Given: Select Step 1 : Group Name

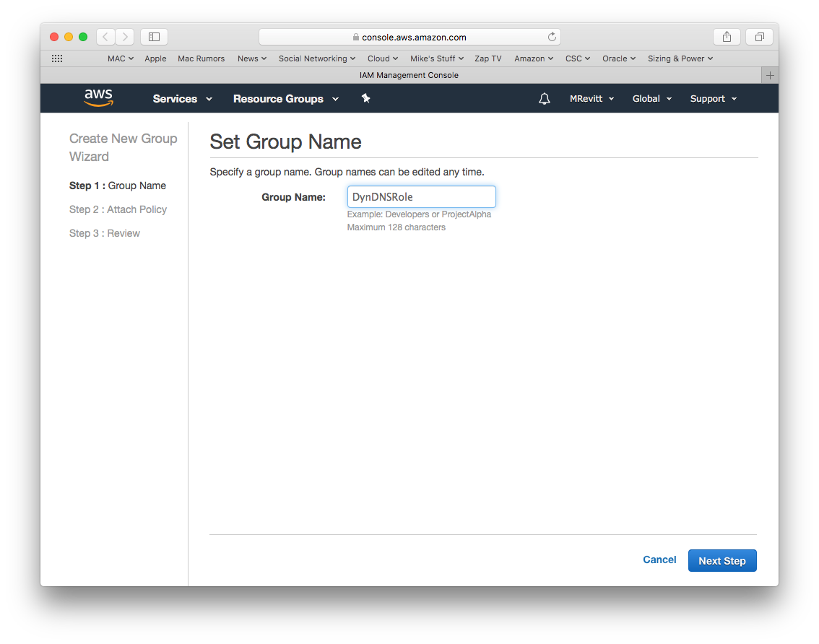Looking at the screenshot, I should tap(118, 186).
